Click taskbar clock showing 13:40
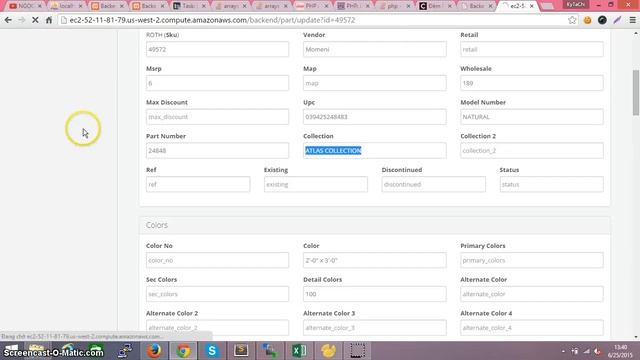 point(620,351)
